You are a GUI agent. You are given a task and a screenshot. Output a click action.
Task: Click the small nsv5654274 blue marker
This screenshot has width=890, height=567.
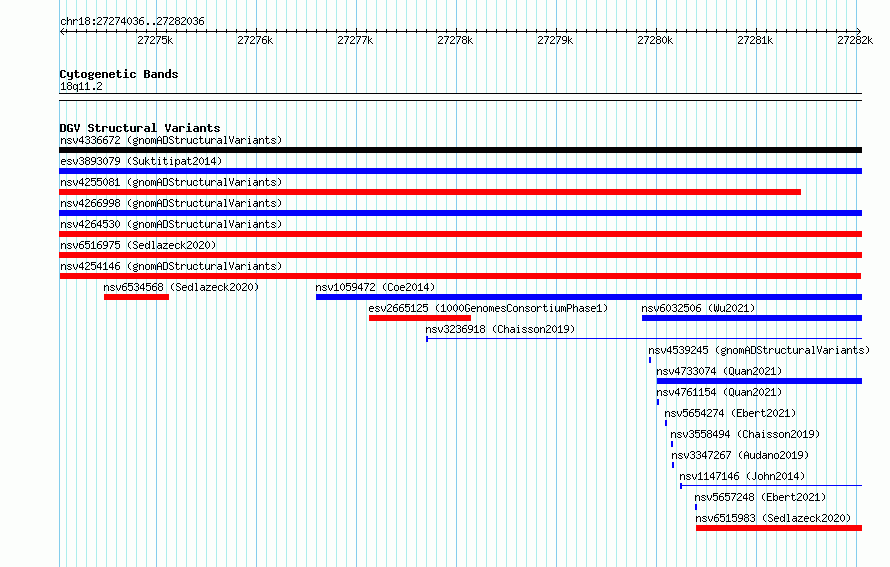(x=666, y=423)
